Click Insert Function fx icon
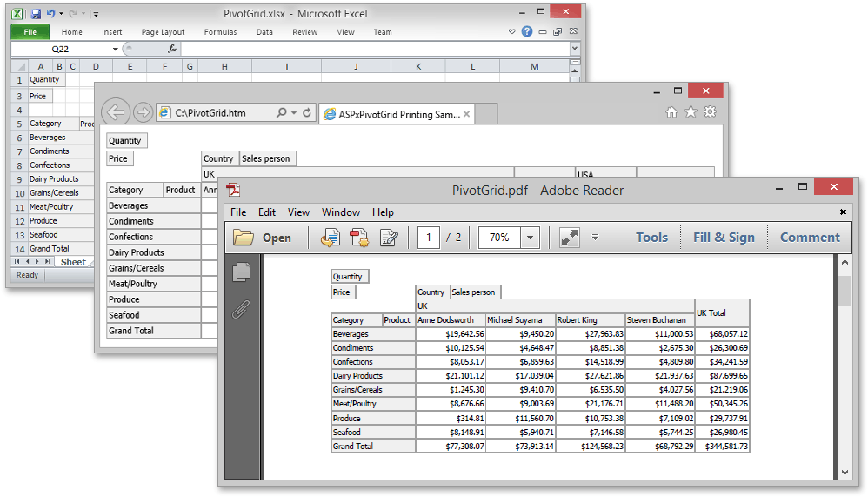 pos(172,49)
